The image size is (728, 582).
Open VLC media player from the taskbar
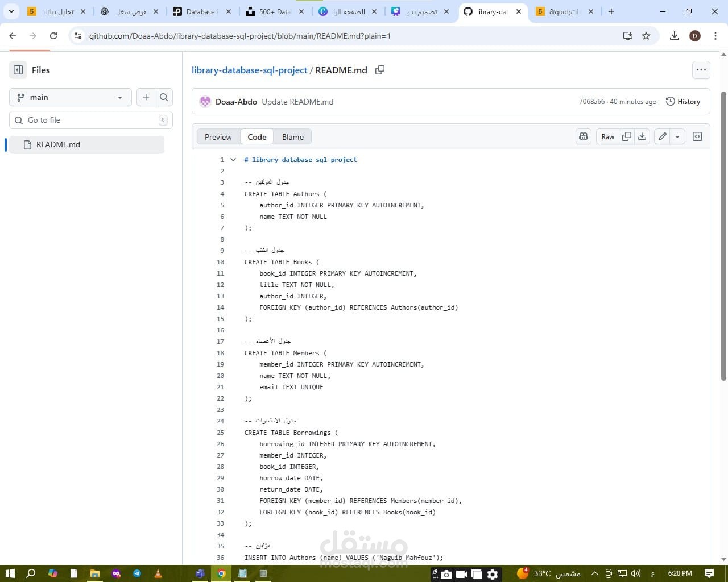(x=158, y=573)
